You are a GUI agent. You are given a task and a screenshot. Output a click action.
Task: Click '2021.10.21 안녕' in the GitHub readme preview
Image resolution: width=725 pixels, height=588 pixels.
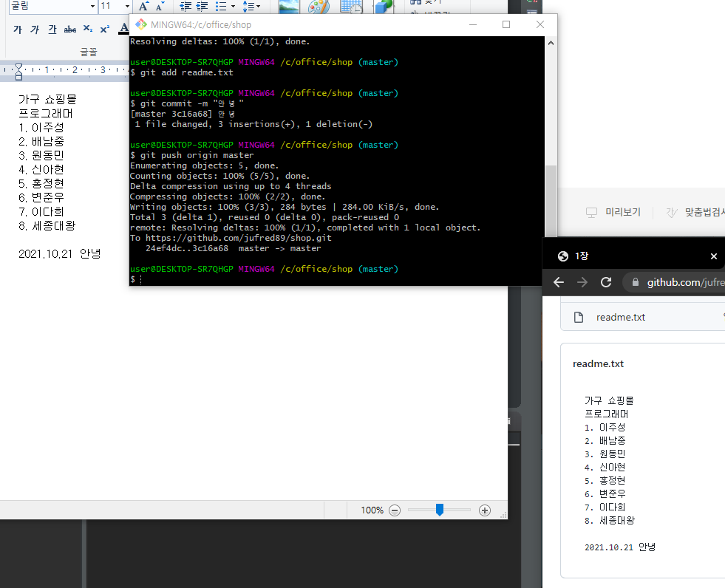(x=620, y=547)
